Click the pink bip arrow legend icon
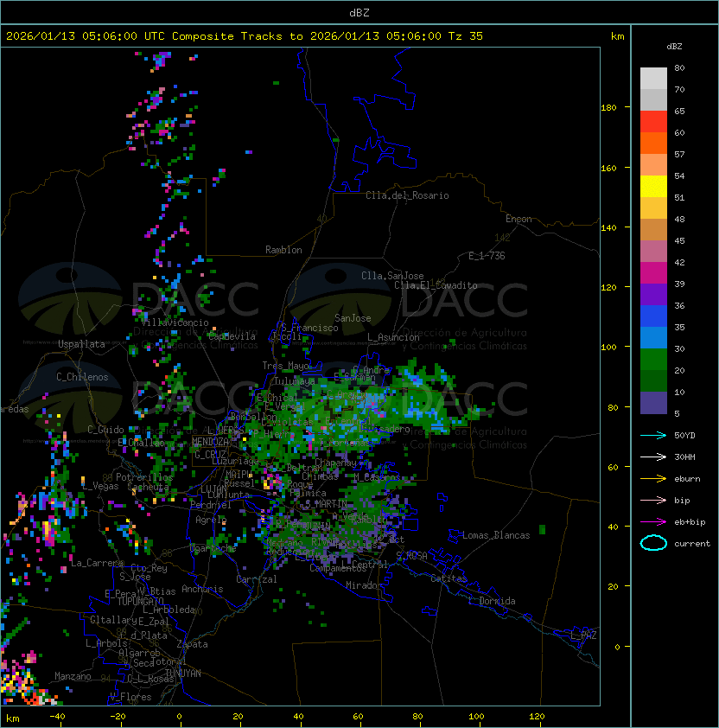The width and height of the screenshot is (719, 728). 653,500
